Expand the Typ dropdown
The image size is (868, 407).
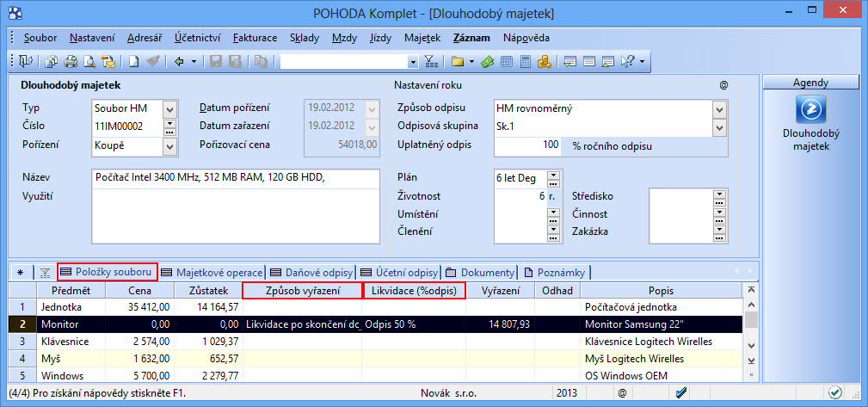click(169, 108)
